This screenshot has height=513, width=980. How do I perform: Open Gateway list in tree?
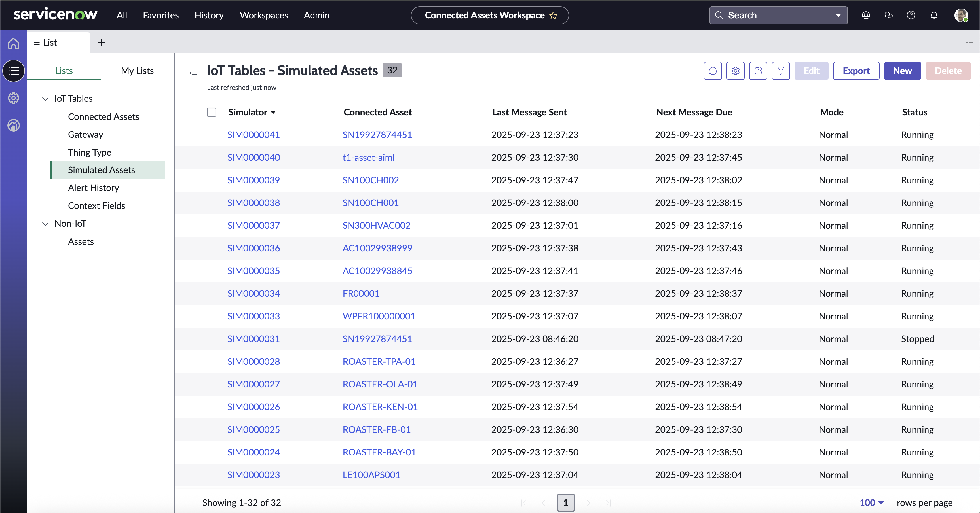coord(86,135)
